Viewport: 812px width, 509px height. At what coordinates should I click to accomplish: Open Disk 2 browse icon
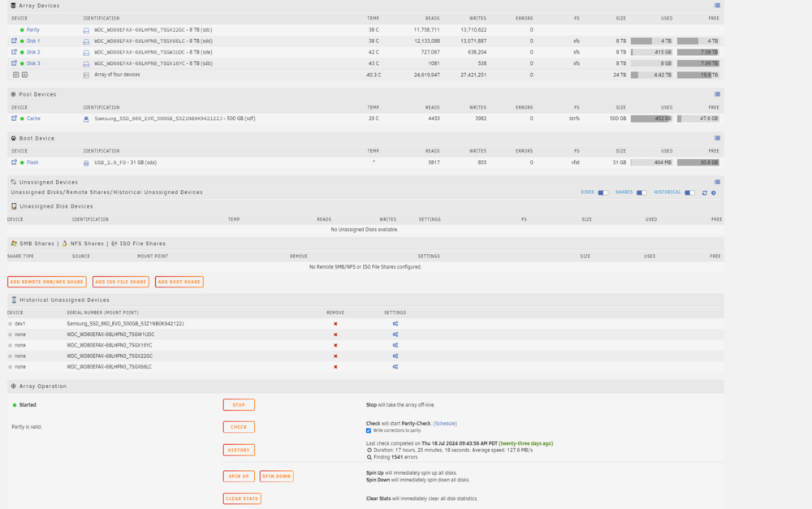tap(14, 52)
